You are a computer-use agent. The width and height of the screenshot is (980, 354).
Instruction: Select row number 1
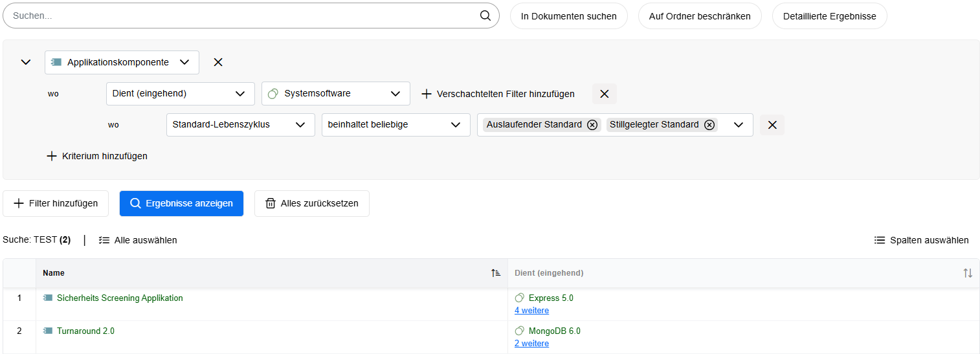19,298
